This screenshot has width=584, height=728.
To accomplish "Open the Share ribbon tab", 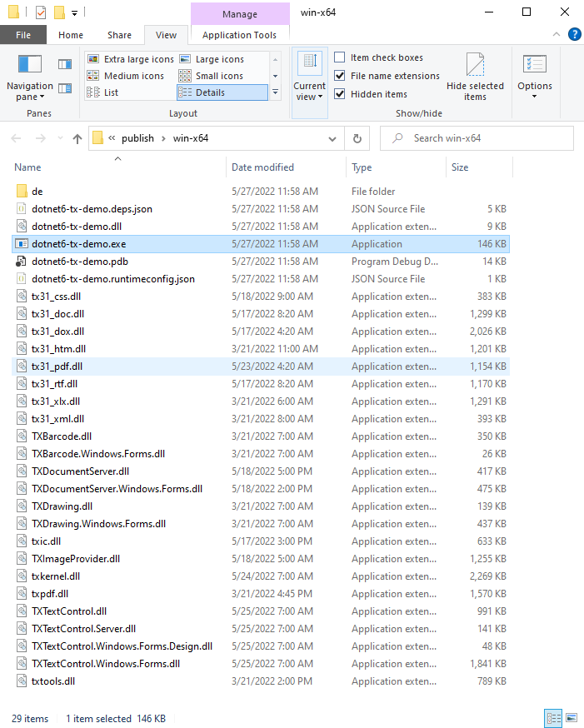I will 119,35.
